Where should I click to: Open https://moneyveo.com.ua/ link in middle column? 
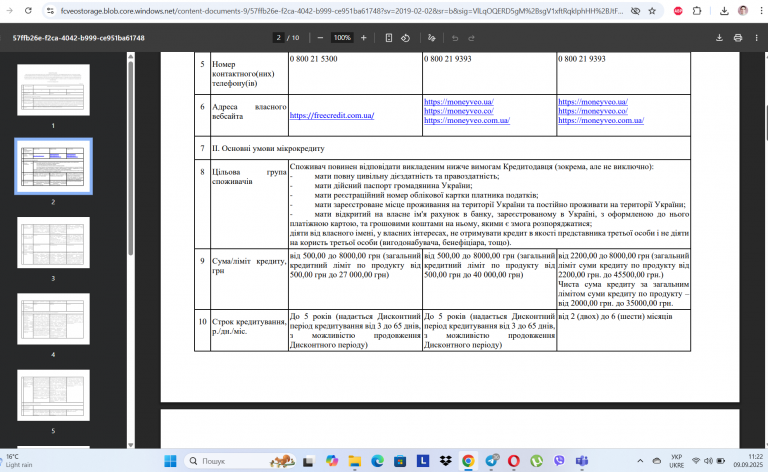coord(467,120)
